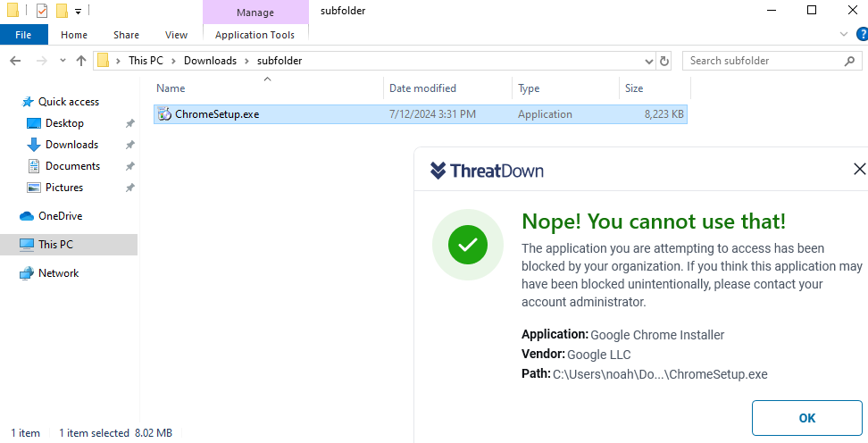Click the Quick access star icon
The image size is (868, 443).
(x=28, y=102)
